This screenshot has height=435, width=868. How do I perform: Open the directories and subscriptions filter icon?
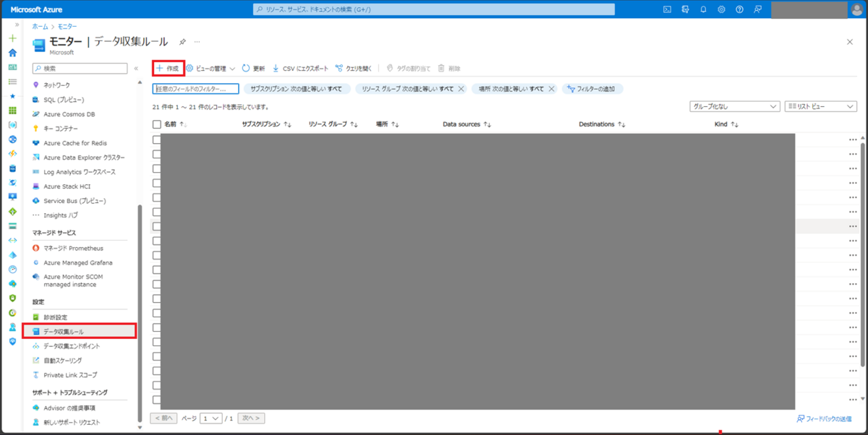(685, 9)
